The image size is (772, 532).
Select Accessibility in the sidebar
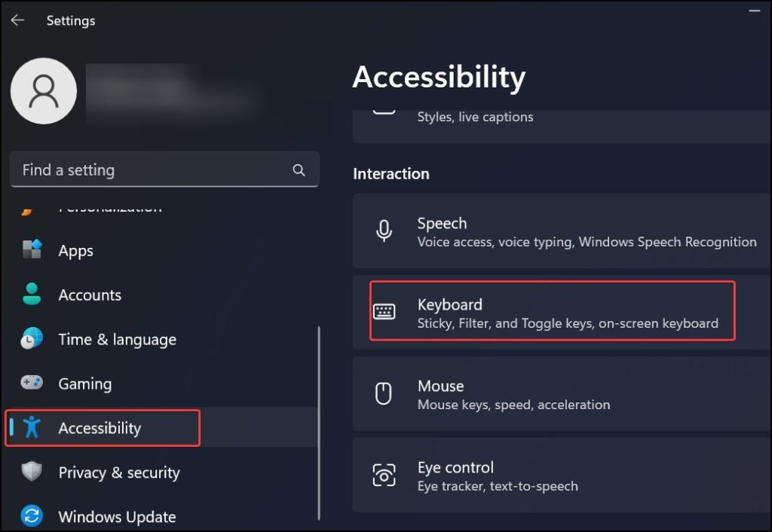[x=98, y=428]
